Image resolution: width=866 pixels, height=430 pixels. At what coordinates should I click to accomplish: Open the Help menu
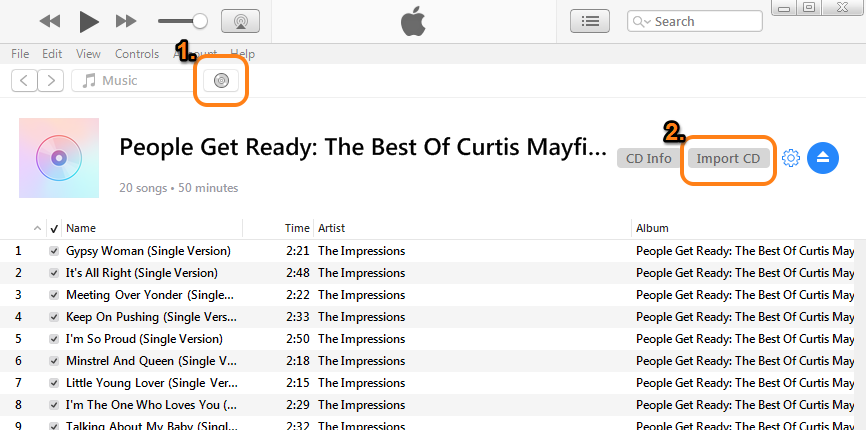tap(242, 54)
